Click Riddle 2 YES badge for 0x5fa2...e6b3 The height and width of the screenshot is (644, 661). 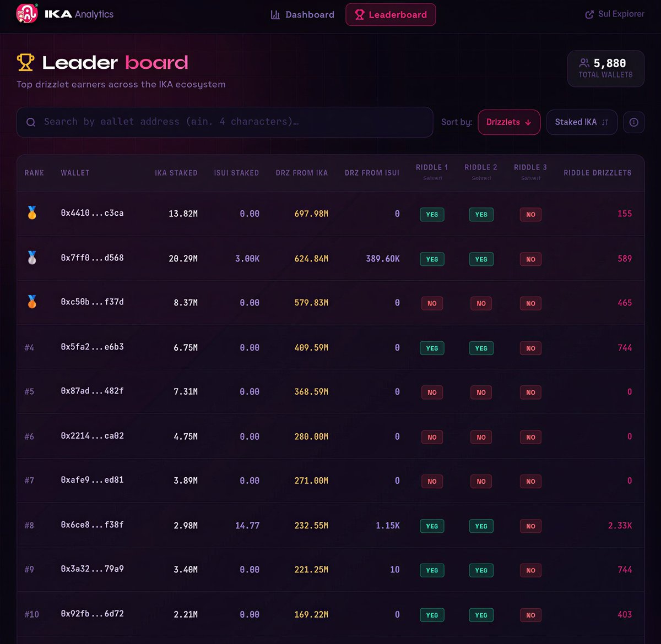click(x=481, y=348)
